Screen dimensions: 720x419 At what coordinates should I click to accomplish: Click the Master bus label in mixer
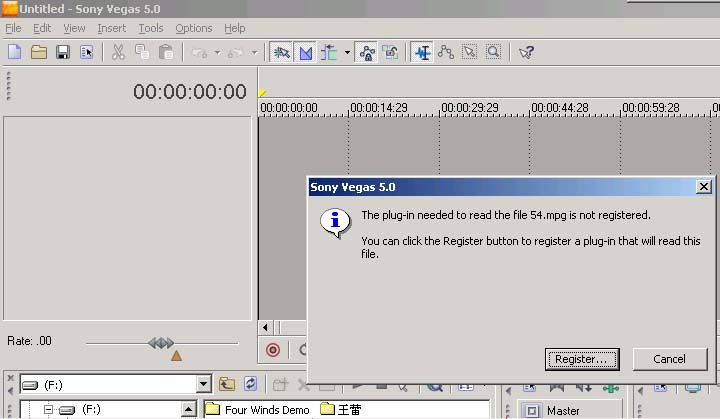(x=563, y=411)
